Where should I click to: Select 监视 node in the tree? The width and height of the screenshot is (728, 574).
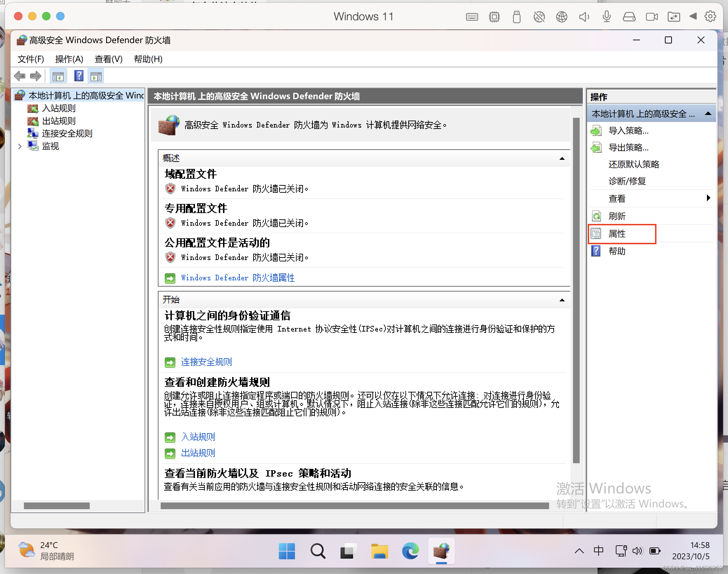(x=50, y=146)
